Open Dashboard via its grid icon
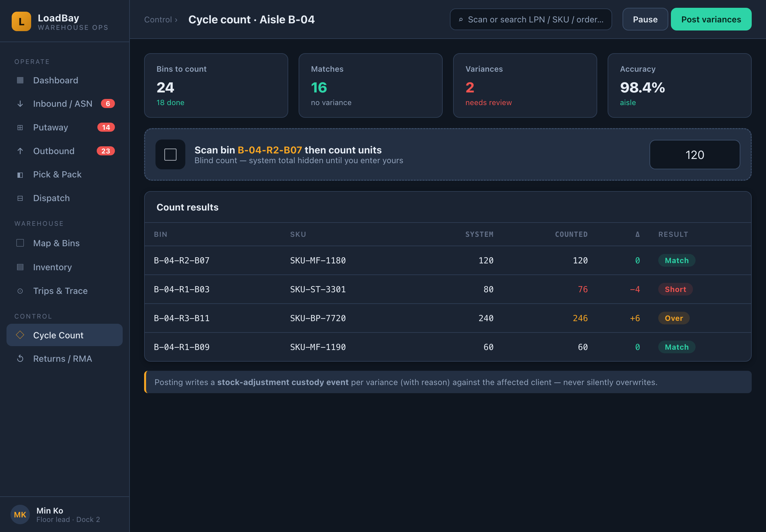This screenshot has height=532, width=766. click(x=20, y=80)
